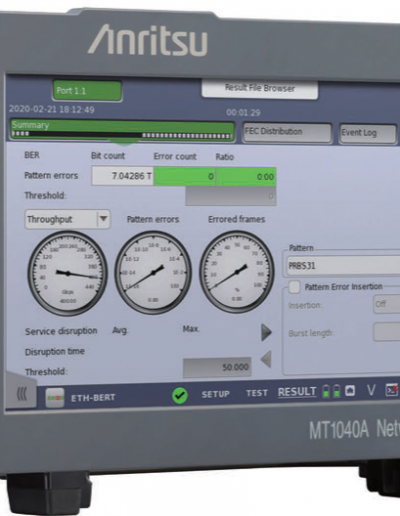Viewport: 400px width, 516px height.
Task: Tap the first battery status icon
Action: tap(326, 391)
